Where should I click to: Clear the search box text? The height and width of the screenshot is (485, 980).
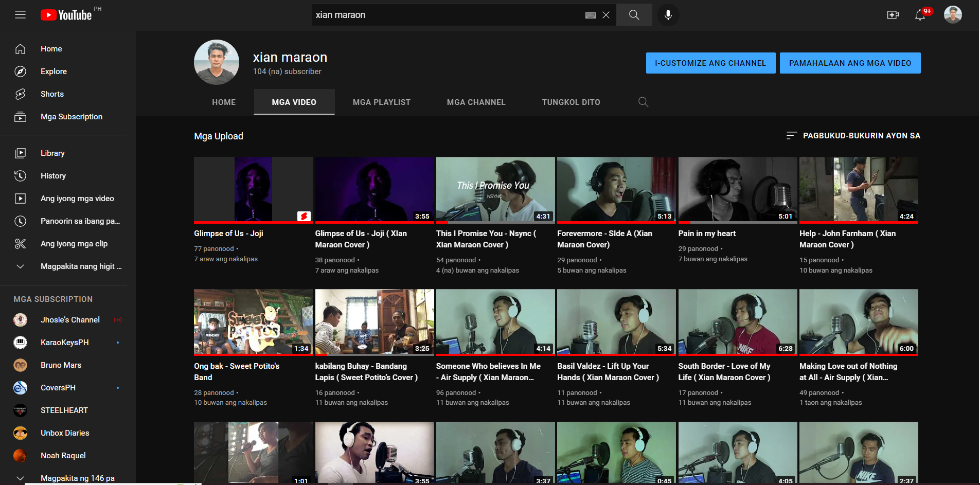tap(606, 15)
